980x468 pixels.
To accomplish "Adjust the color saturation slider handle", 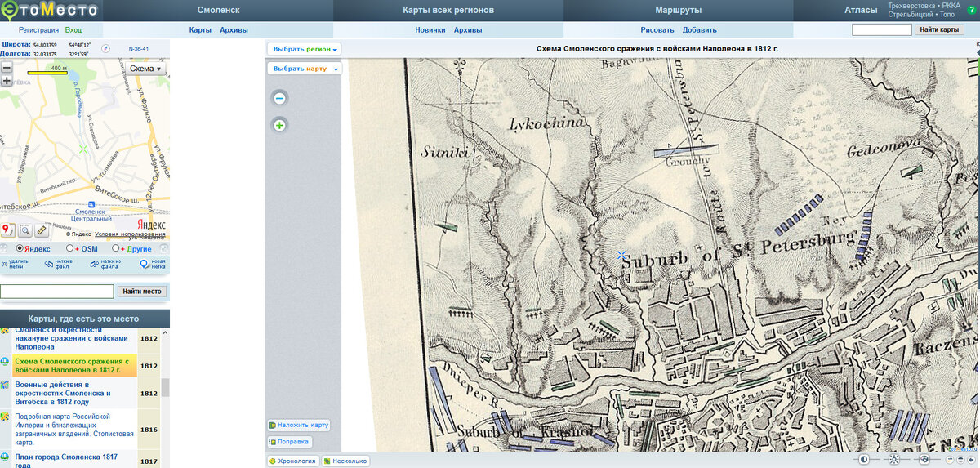I will tap(924, 460).
